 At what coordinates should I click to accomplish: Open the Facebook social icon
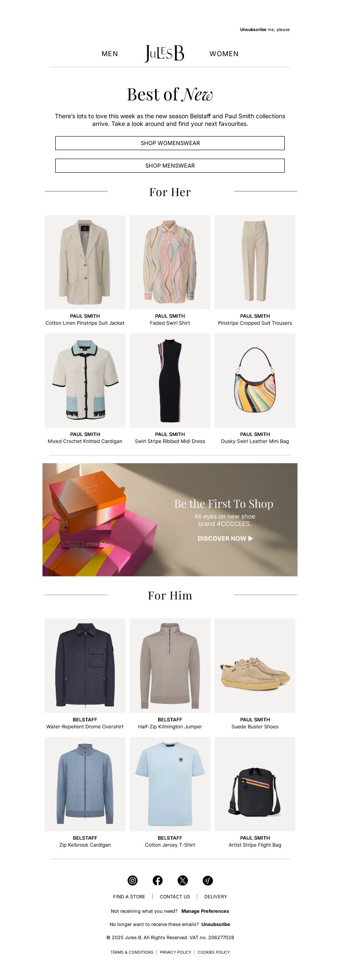click(x=158, y=880)
